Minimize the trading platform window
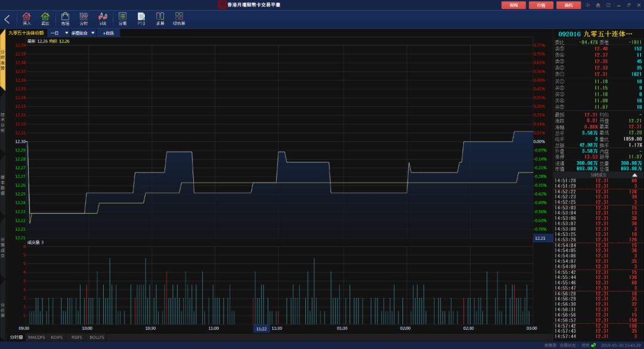The width and height of the screenshot is (644, 349). point(618,5)
